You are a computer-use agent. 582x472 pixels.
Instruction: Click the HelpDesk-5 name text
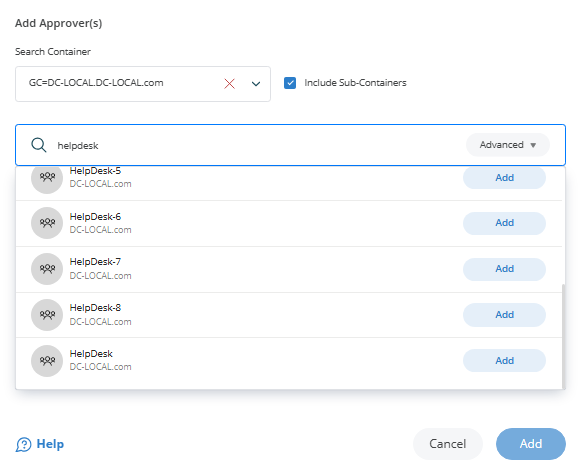coord(95,171)
